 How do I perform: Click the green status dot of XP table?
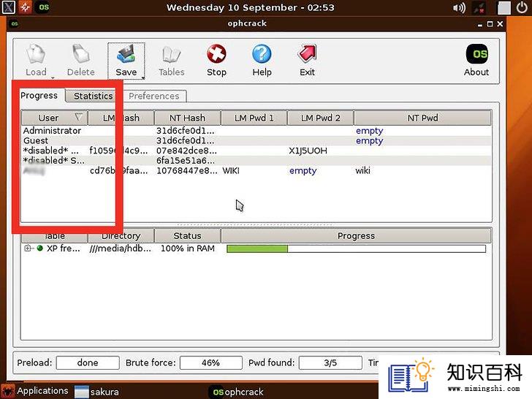point(40,248)
